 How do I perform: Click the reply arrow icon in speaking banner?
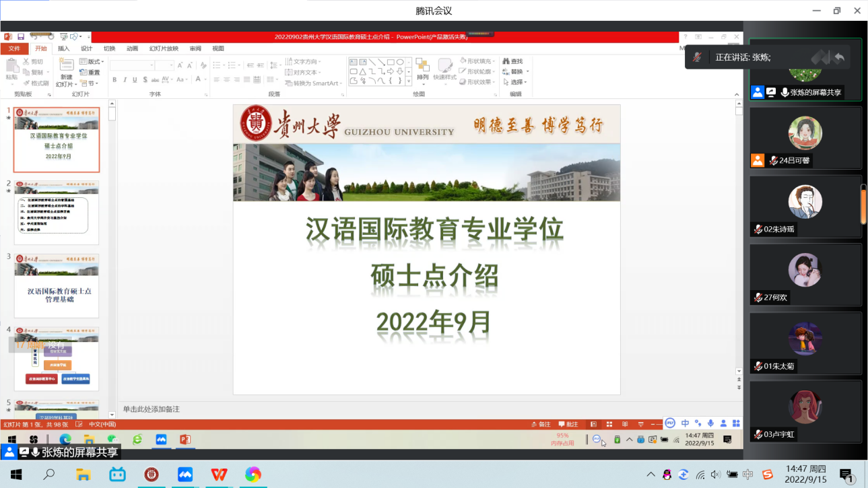[839, 57]
